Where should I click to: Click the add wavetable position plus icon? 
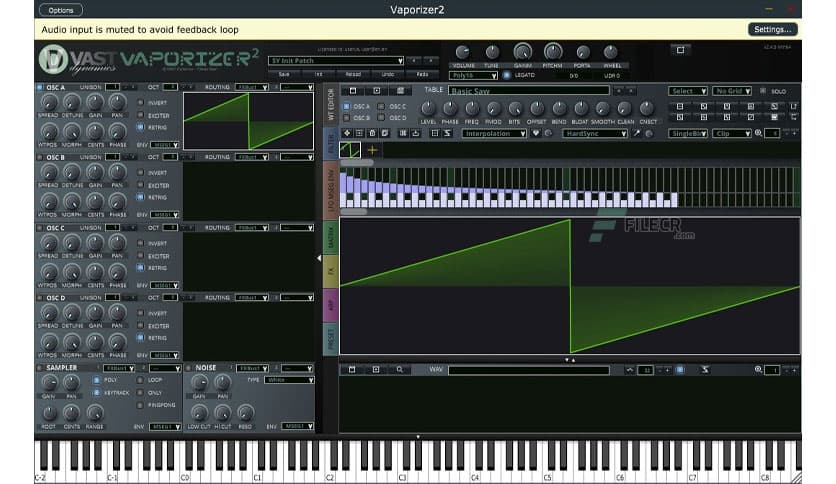(x=372, y=150)
